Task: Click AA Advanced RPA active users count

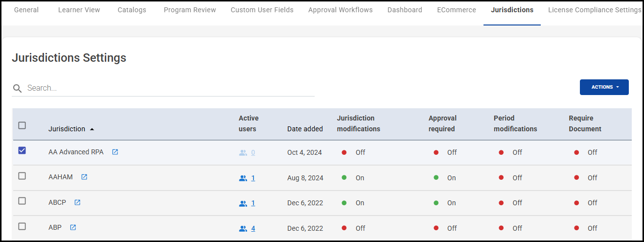Action: [x=253, y=153]
